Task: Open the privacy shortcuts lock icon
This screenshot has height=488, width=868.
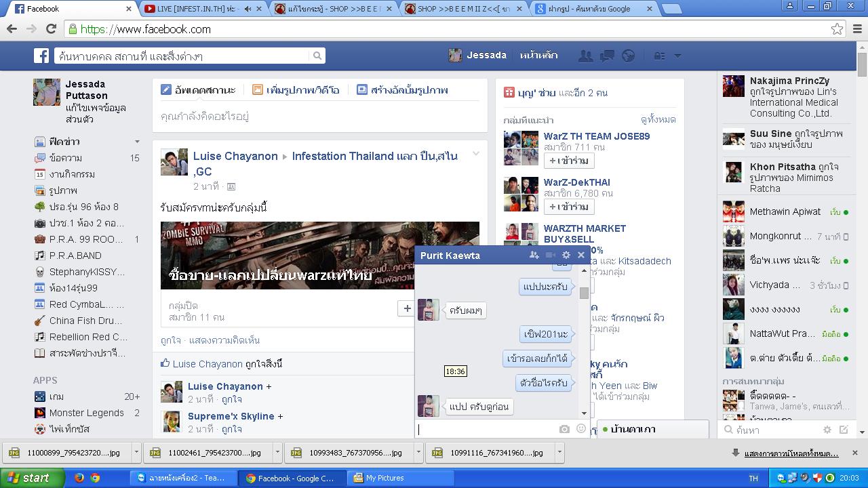Action: coord(659,56)
